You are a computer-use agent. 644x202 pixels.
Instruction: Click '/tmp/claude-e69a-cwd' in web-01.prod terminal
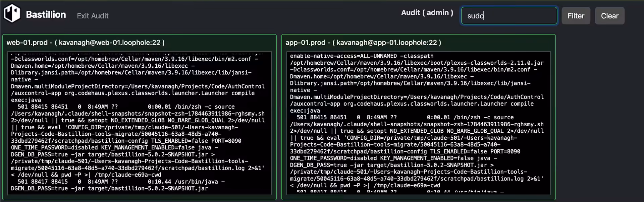pyautogui.click(x=128, y=175)
